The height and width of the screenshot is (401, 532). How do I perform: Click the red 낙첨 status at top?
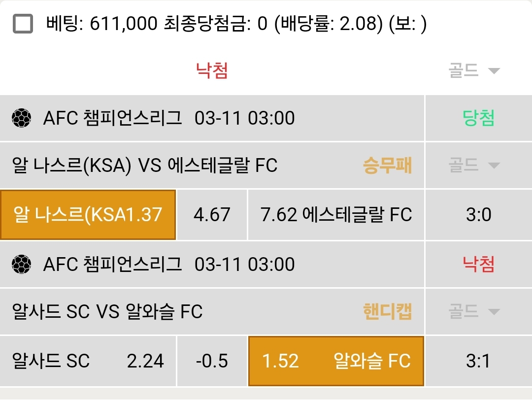[212, 71]
